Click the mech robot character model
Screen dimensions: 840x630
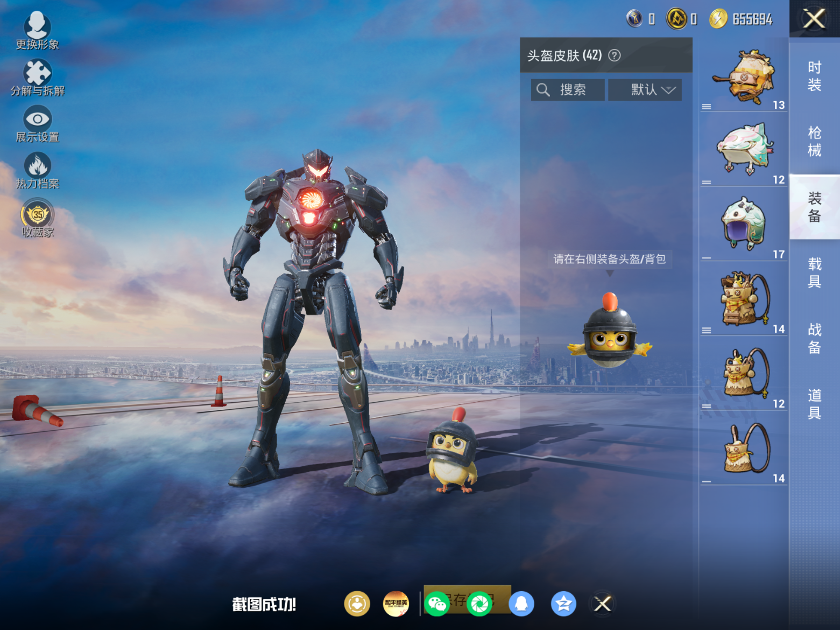click(x=314, y=323)
